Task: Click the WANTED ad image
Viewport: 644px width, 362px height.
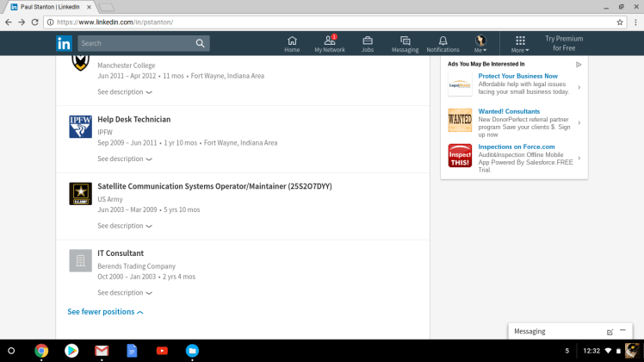Action: (x=460, y=120)
